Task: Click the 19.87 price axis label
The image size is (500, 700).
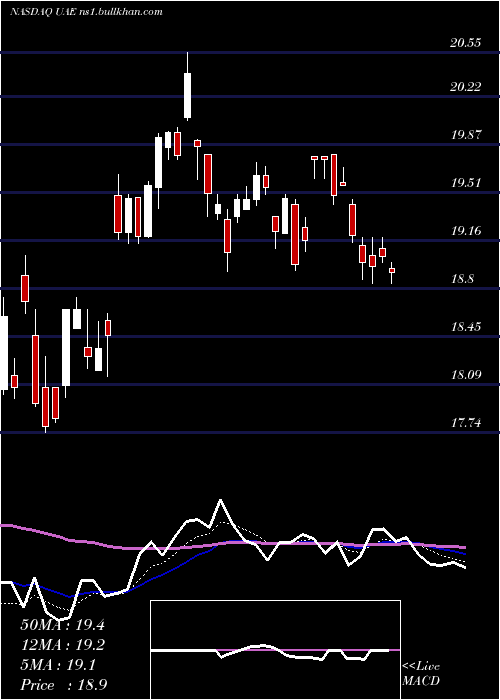Action: click(466, 135)
